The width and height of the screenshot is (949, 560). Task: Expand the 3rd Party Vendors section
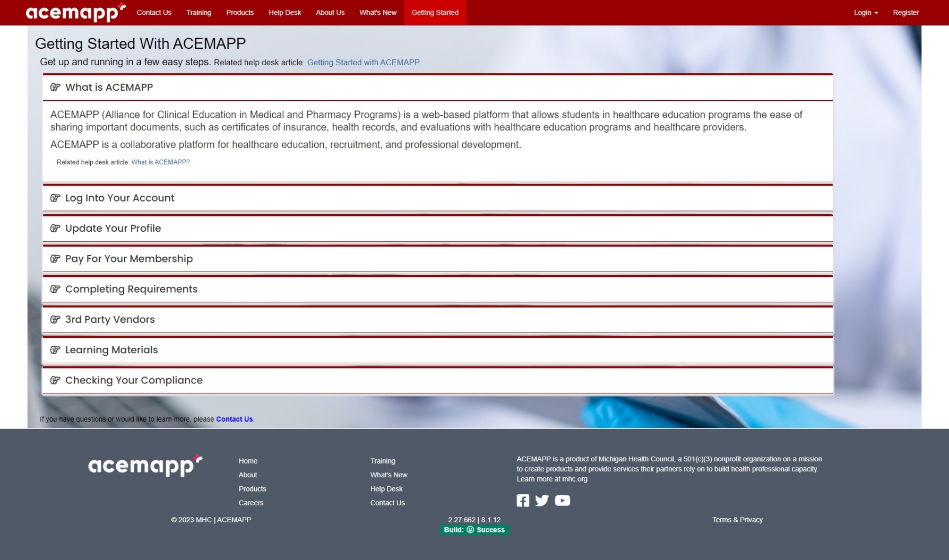(x=438, y=319)
